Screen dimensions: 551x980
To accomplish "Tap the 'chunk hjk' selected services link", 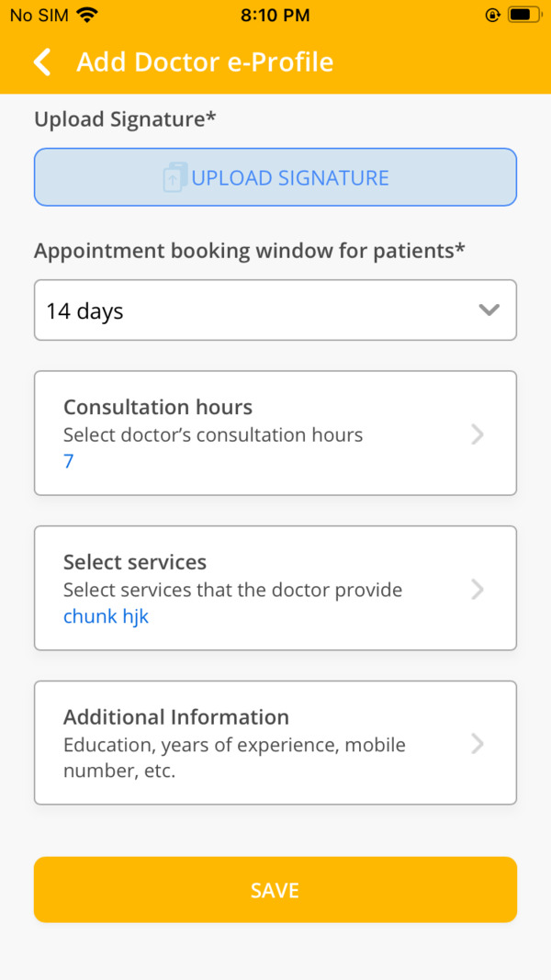I will 107,617.
